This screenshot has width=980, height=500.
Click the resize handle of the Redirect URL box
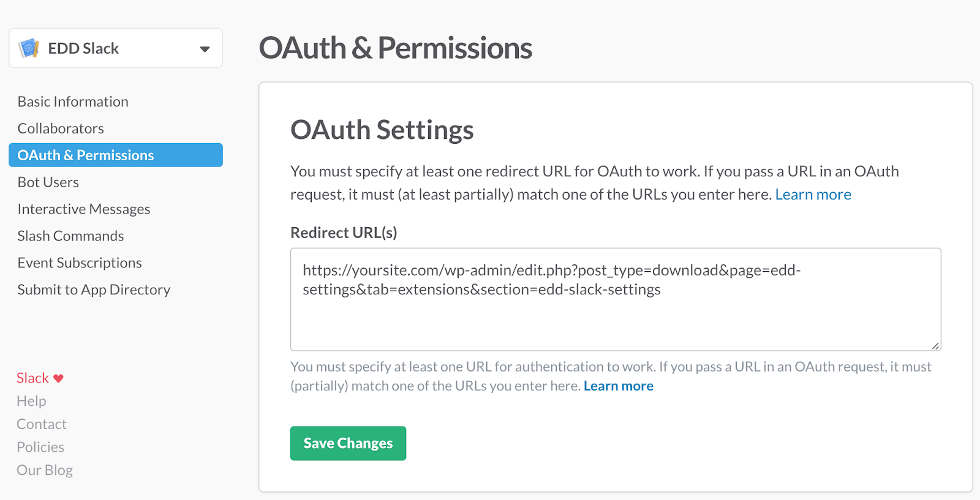(x=935, y=346)
